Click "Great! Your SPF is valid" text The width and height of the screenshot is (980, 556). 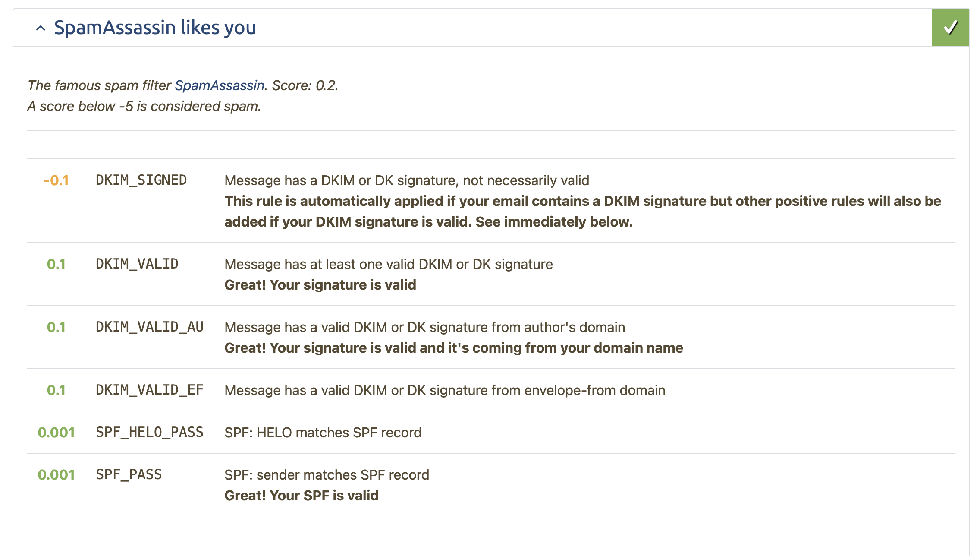coord(301,496)
